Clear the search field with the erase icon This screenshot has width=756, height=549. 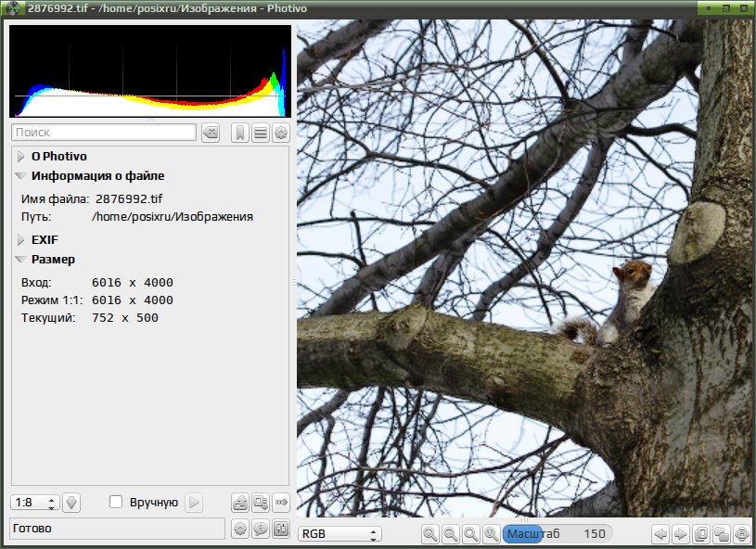point(211,133)
